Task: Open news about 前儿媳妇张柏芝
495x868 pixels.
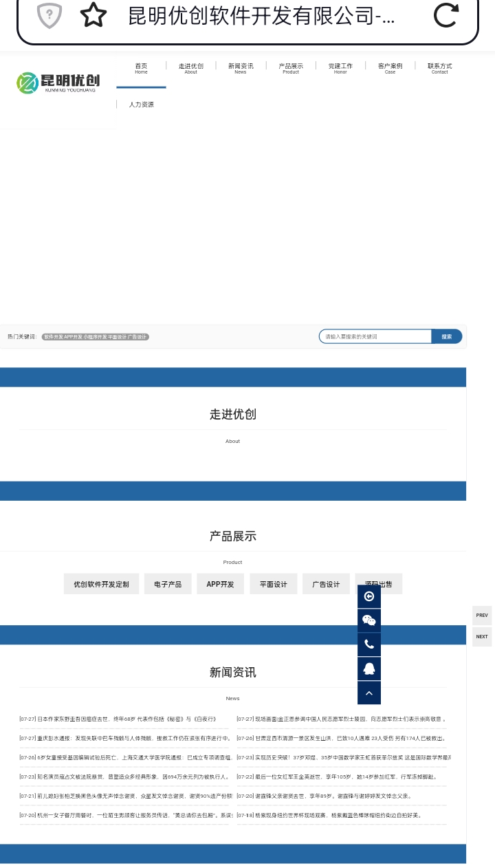Action: click(x=125, y=796)
